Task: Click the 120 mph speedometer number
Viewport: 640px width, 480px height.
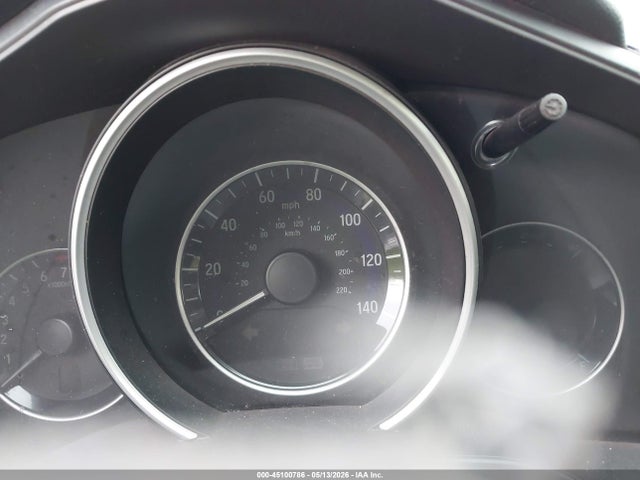Action: [371, 260]
